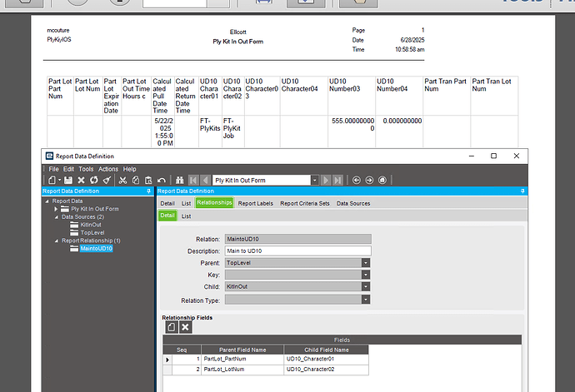This screenshot has width=575, height=392.
Task: Click the UD10_Character01 child field cell
Action: coord(326,359)
